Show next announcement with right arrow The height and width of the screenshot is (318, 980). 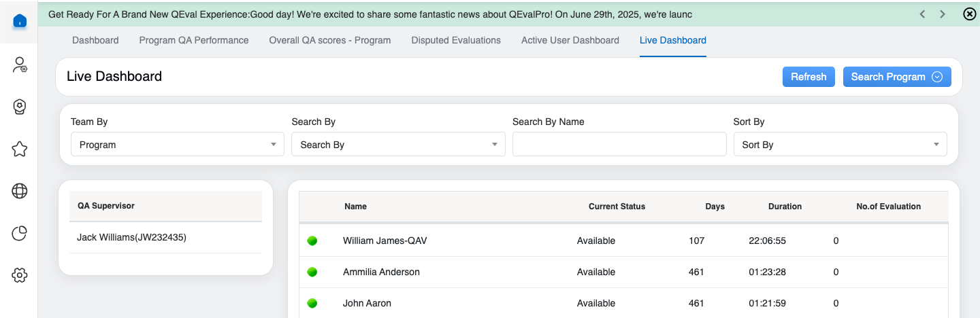click(943, 14)
